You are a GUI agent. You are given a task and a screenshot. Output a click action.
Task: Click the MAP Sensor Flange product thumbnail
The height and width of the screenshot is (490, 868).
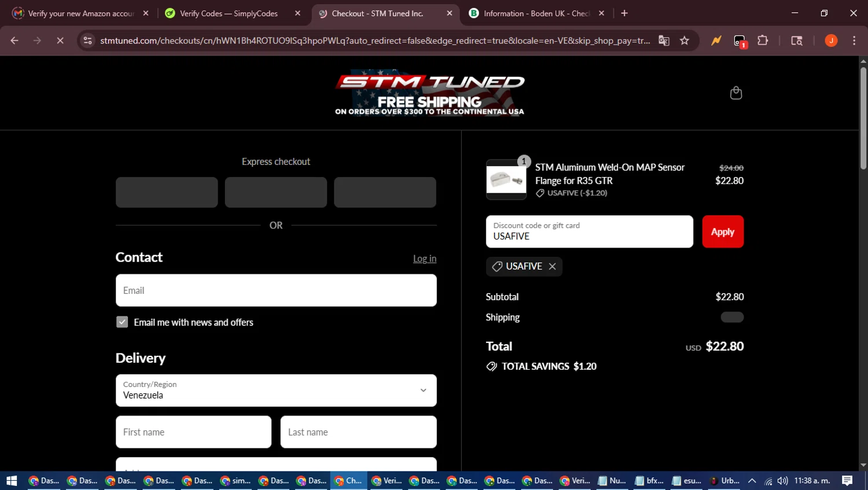(506, 179)
